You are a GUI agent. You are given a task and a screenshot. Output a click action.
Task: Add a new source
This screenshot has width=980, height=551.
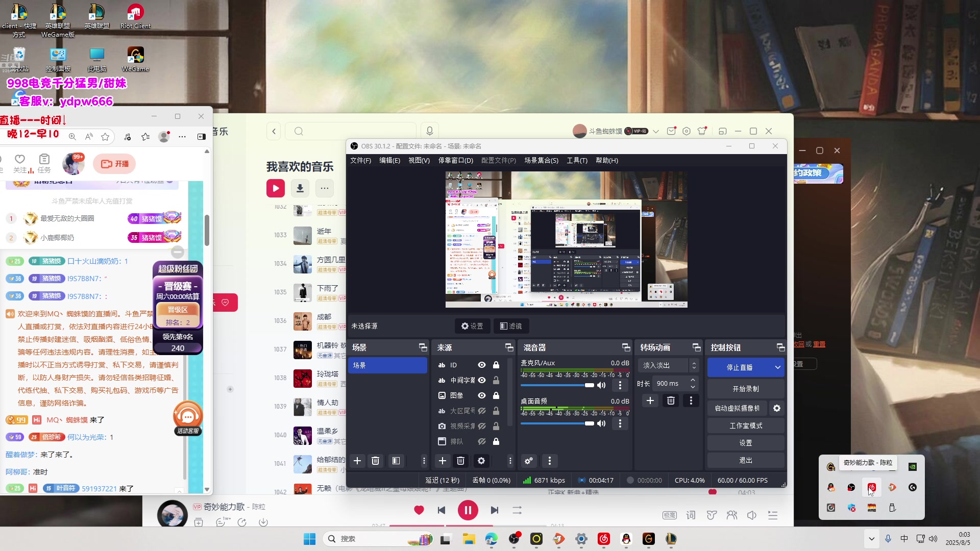click(x=443, y=461)
